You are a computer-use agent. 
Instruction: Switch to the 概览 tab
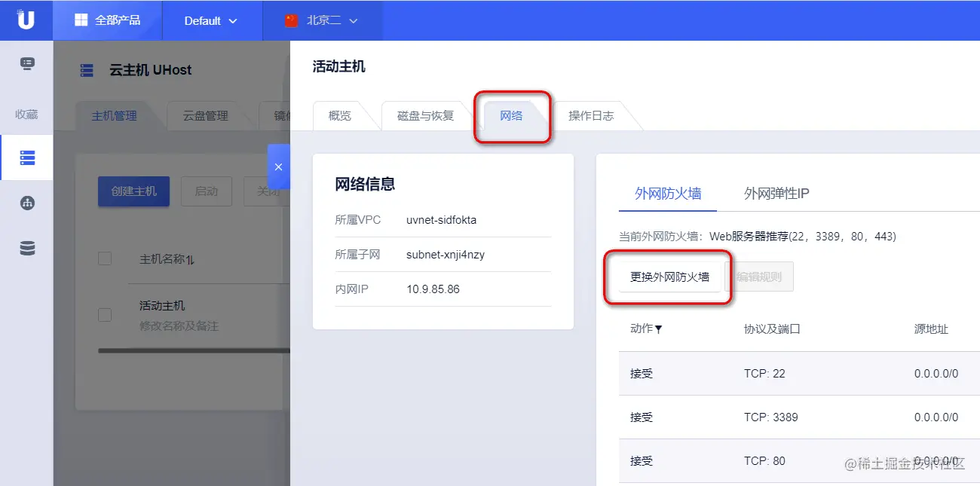tap(340, 115)
